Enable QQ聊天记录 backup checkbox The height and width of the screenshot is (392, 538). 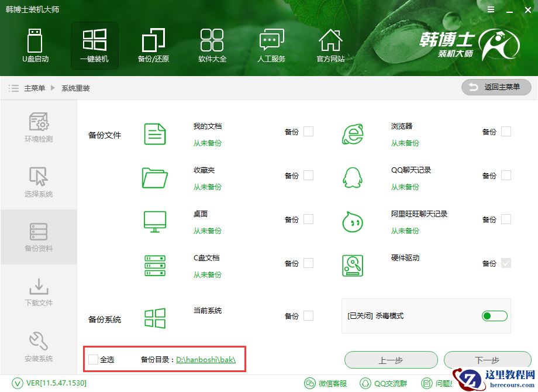[x=508, y=176]
